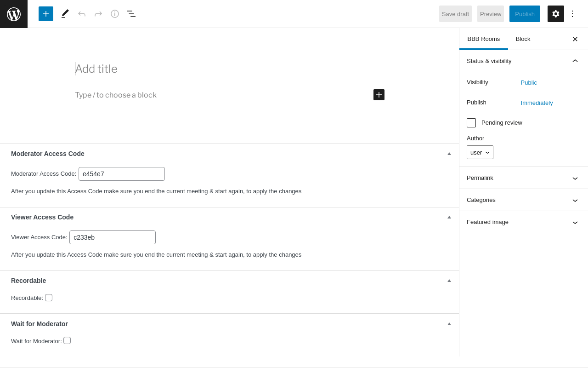Open the Author dropdown
588x368 pixels.
click(480, 152)
